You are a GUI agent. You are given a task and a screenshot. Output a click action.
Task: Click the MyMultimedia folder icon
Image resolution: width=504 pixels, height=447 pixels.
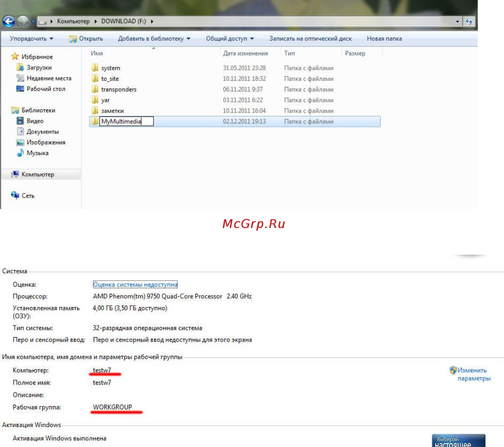pyautogui.click(x=95, y=121)
